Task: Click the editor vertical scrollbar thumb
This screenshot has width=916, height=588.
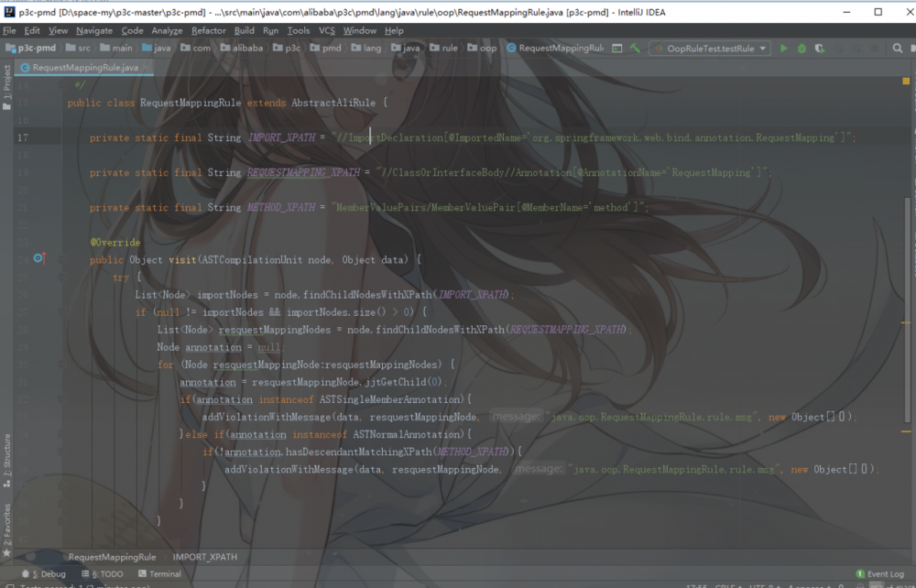Action: [907, 310]
